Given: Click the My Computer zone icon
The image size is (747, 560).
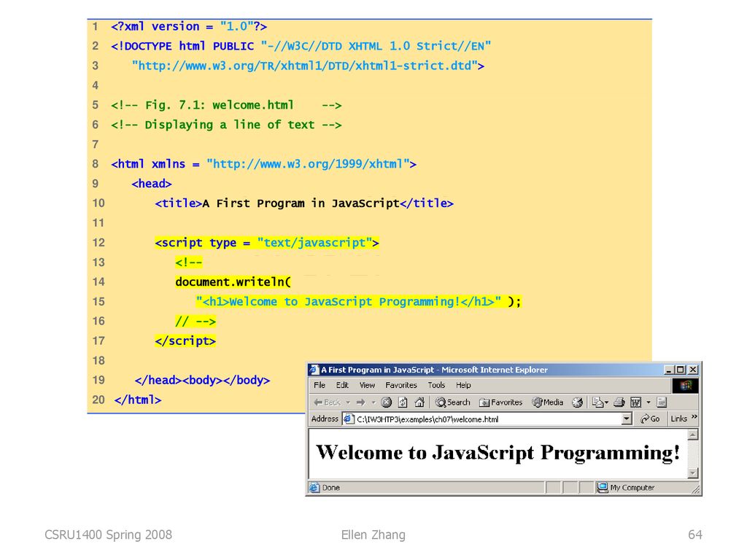Looking at the screenshot, I should 603,488.
